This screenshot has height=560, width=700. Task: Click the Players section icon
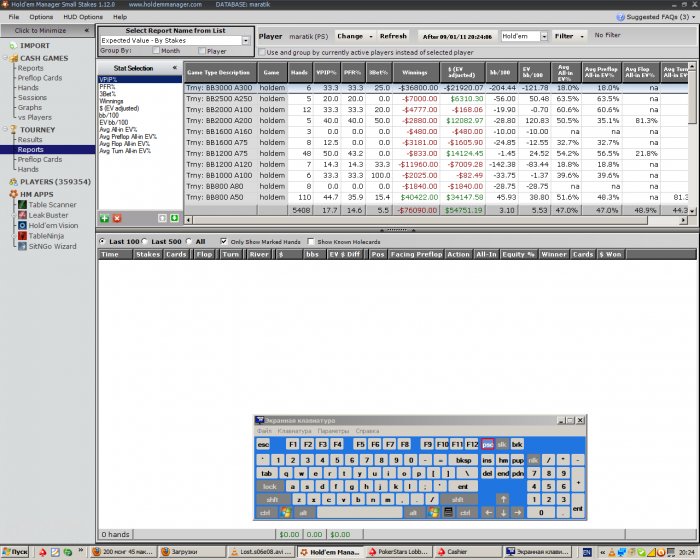(x=13, y=182)
